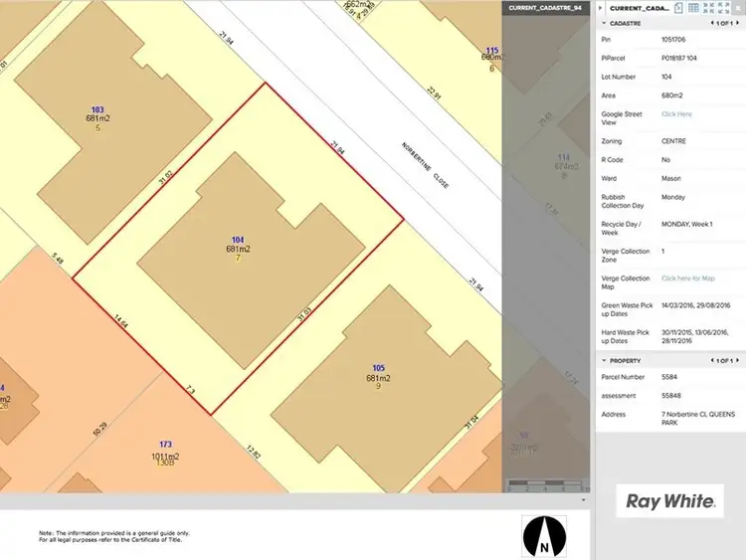
Task: Go to next PROPERTY record
Action: [738, 360]
